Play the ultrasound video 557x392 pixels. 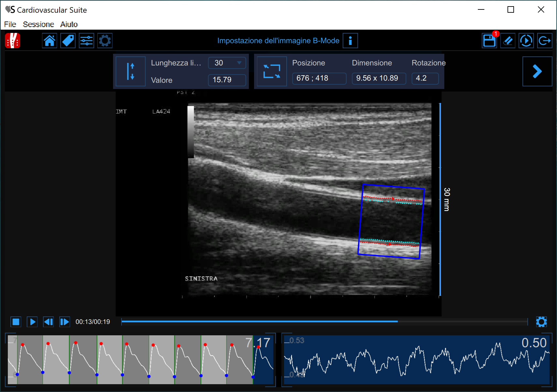(x=32, y=322)
